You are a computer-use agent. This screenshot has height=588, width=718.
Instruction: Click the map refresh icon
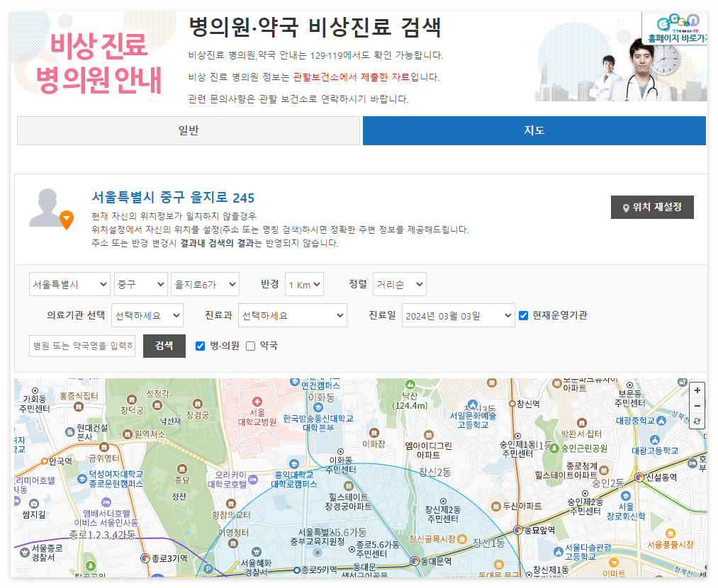[x=697, y=422]
